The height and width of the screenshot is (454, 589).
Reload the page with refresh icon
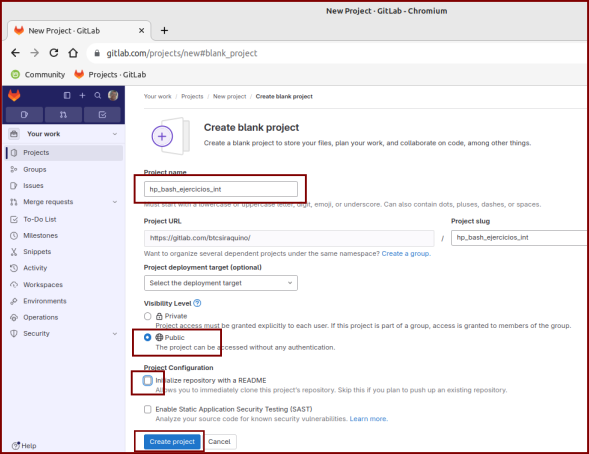(x=54, y=53)
